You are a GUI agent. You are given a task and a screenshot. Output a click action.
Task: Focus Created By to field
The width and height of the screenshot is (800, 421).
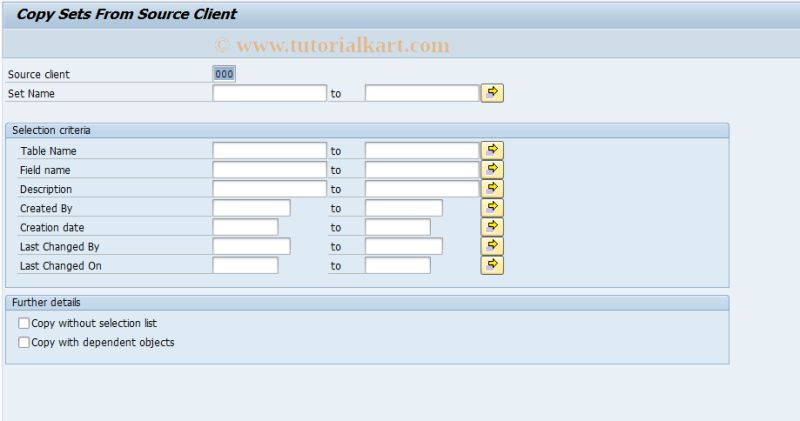[404, 208]
